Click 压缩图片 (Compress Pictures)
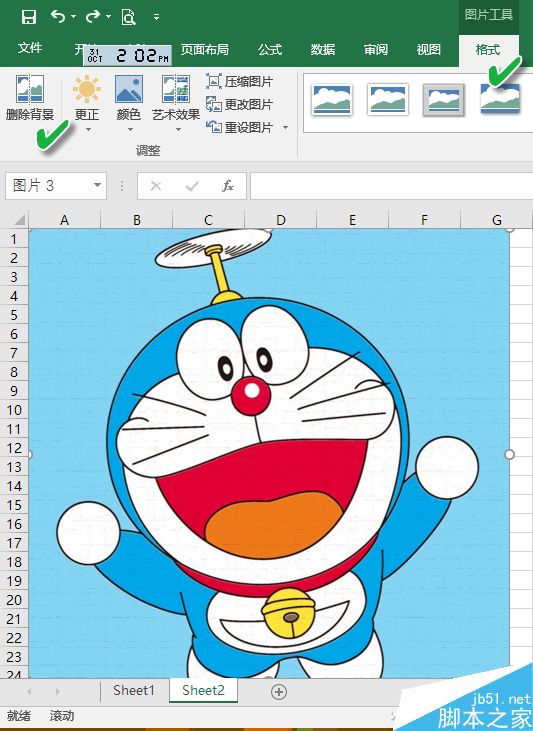 pos(240,82)
